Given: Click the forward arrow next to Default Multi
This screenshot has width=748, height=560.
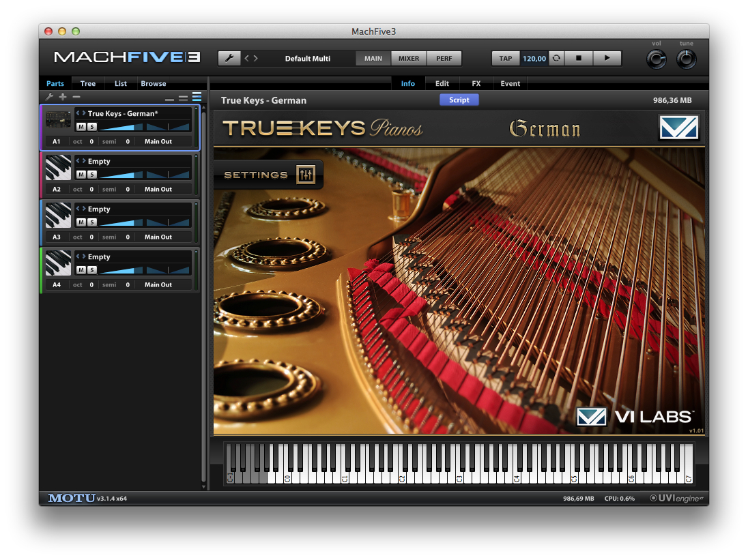Looking at the screenshot, I should click(x=255, y=58).
